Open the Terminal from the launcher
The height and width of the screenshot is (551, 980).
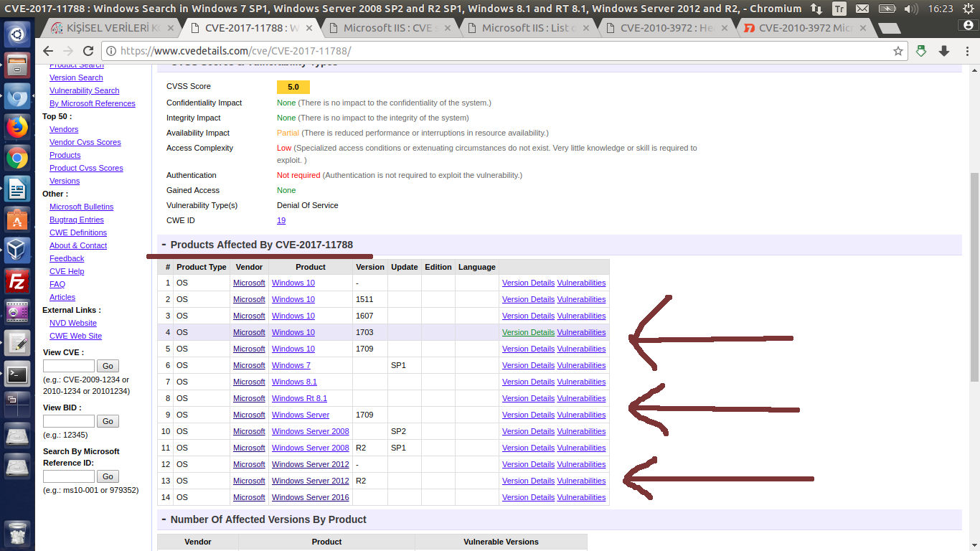tap(17, 374)
